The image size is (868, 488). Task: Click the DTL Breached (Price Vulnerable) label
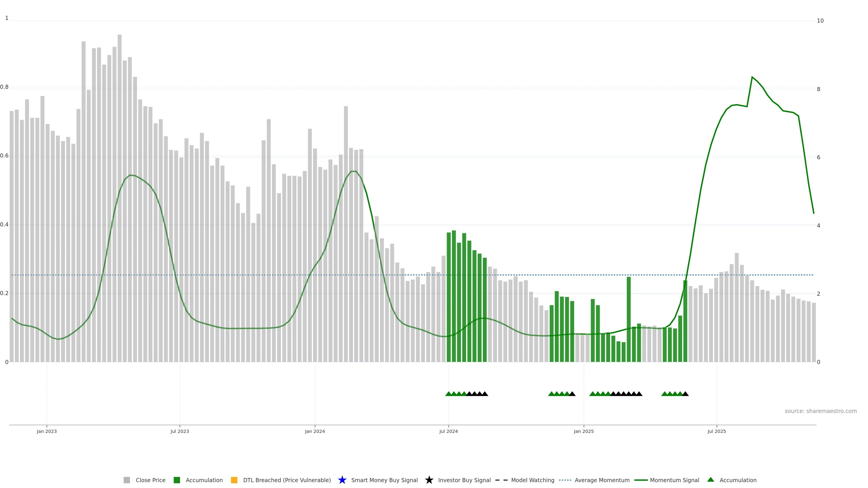(287, 480)
